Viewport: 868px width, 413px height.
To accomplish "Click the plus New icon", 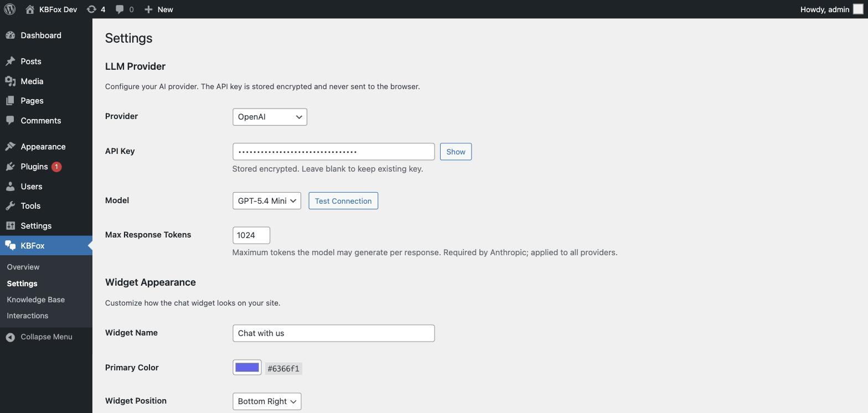I will [148, 9].
